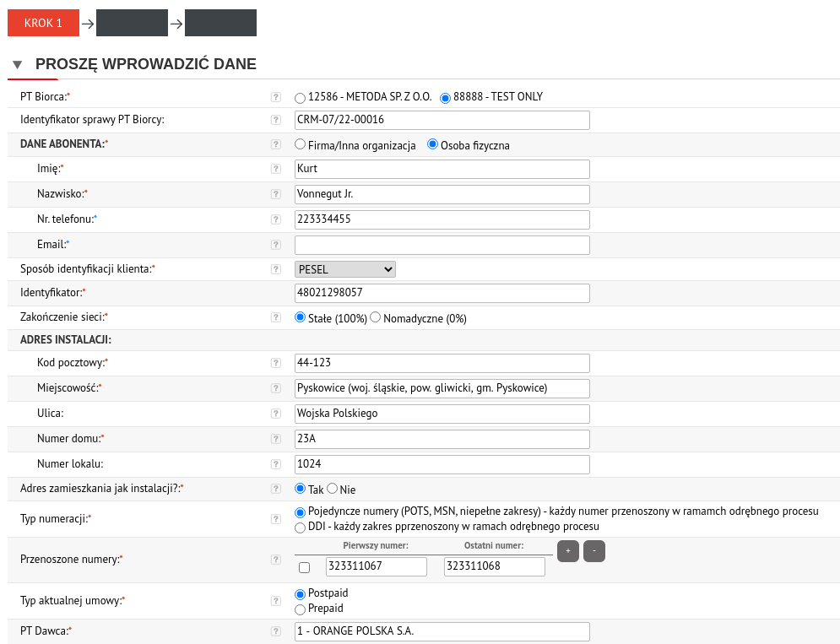840x644 pixels.
Task: Open help icon for PT Dawca
Action: coord(276,631)
